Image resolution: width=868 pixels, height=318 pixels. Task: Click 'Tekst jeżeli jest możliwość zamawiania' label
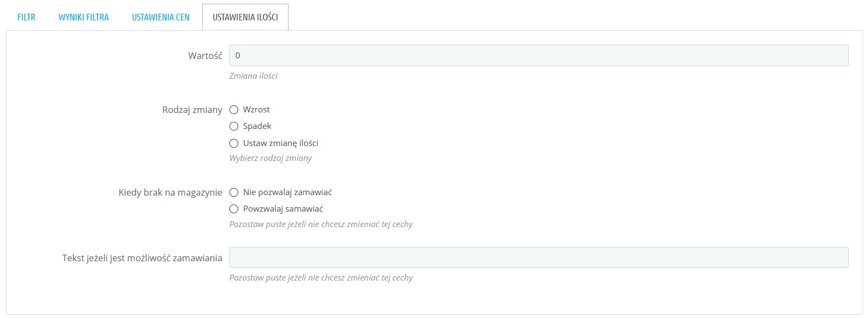(142, 258)
